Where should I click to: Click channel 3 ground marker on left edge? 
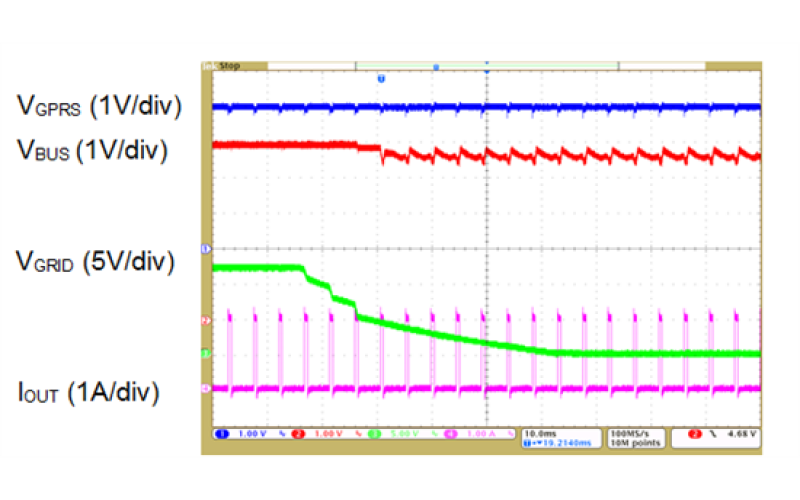206,354
